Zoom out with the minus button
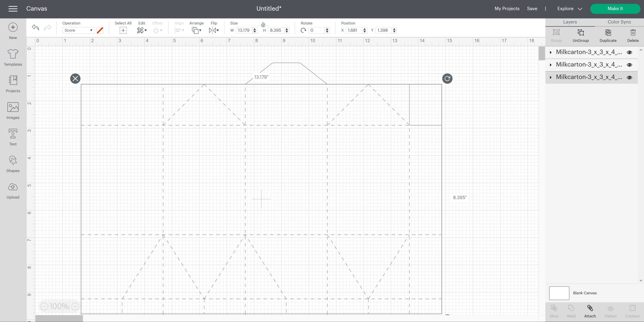This screenshot has width=644, height=322. (x=44, y=306)
